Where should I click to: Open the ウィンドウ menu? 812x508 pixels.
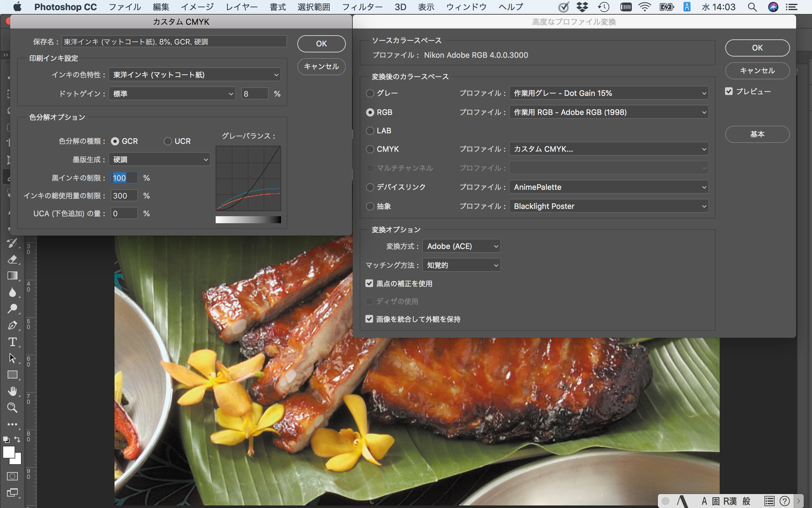click(x=466, y=7)
